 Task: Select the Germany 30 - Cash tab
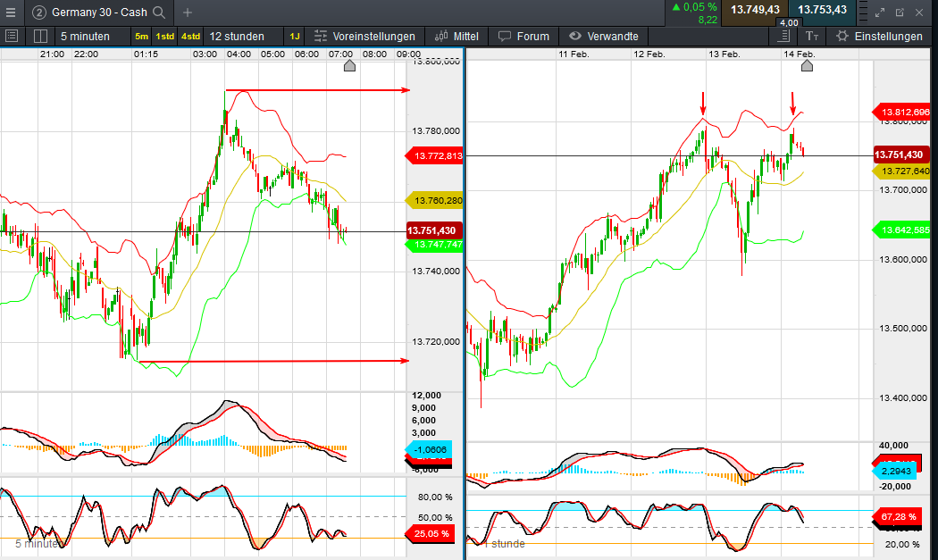point(99,12)
